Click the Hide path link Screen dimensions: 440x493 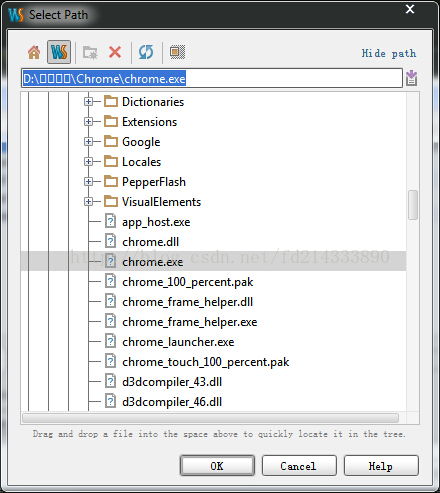(x=389, y=53)
